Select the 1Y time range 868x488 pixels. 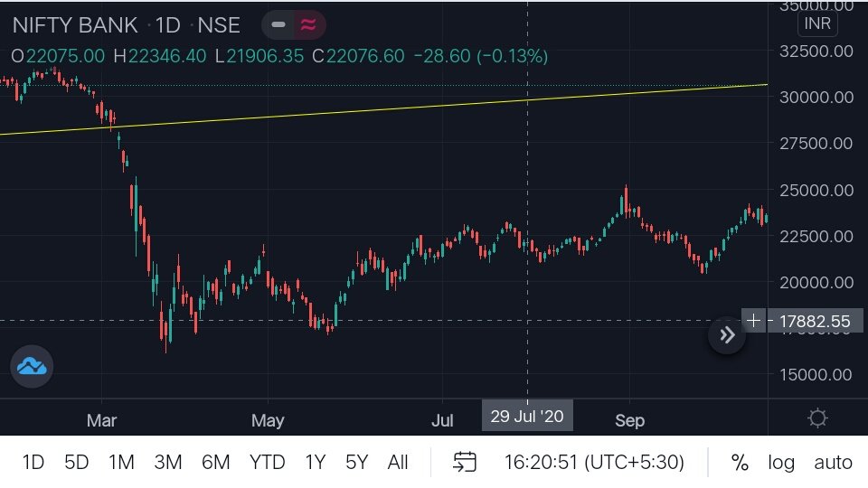click(x=316, y=462)
